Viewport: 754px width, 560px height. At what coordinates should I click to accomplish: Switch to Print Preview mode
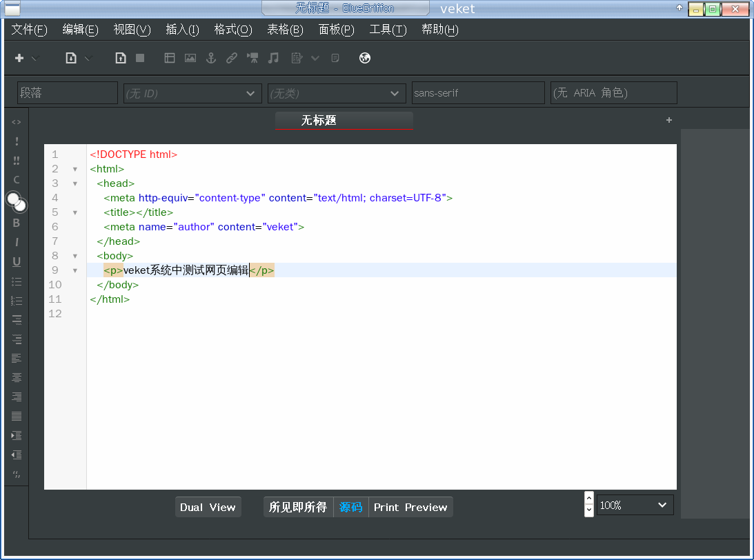click(x=410, y=507)
